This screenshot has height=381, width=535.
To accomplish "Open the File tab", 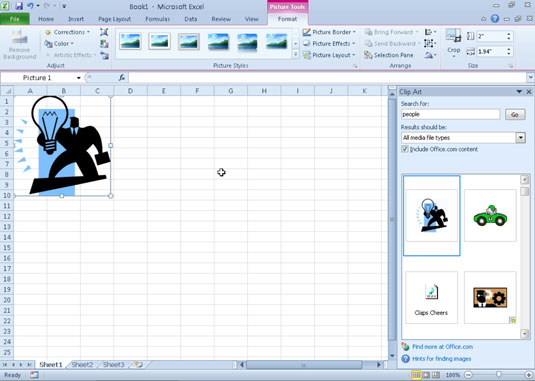I will 15,19.
